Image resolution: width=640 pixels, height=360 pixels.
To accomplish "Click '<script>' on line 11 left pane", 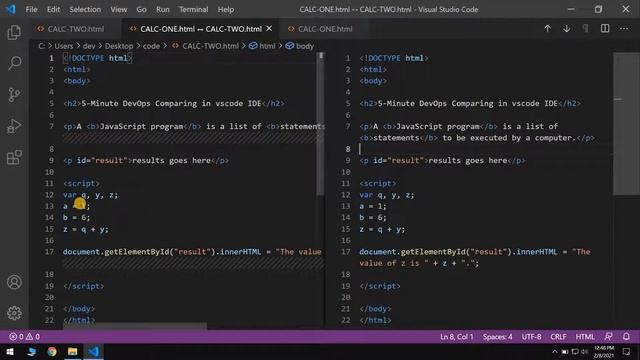I will pyautogui.click(x=81, y=183).
